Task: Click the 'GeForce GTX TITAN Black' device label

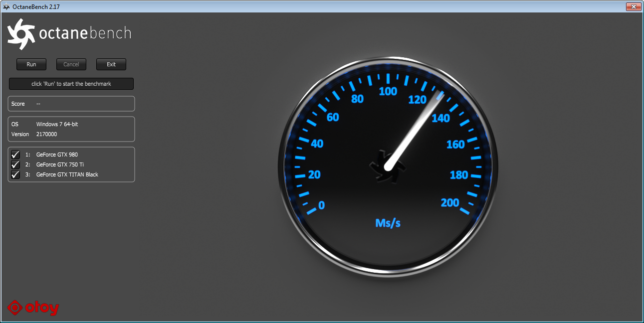Action: click(x=67, y=174)
